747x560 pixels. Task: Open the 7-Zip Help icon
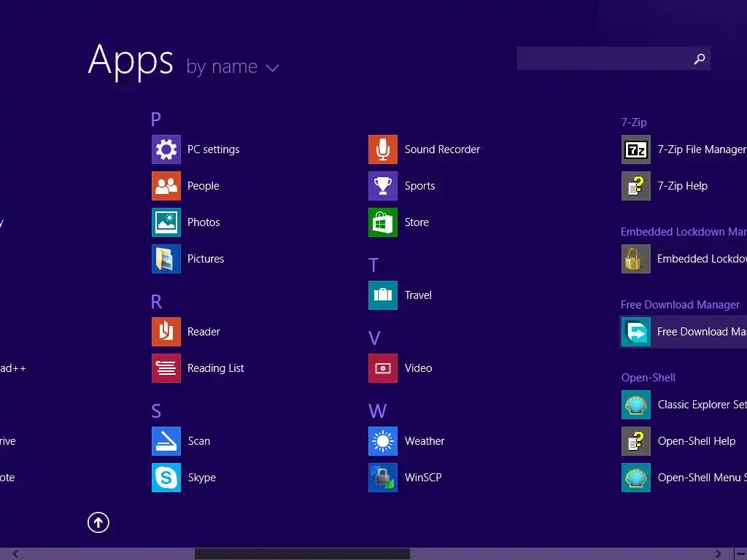coord(635,186)
